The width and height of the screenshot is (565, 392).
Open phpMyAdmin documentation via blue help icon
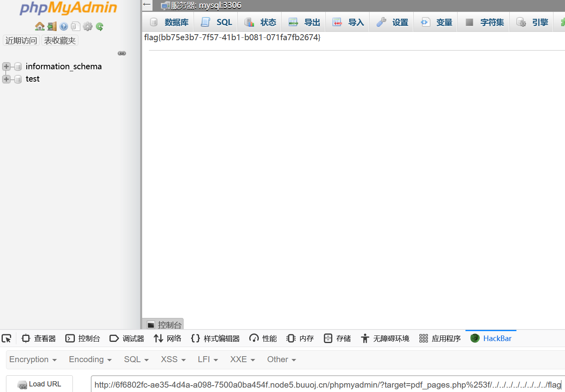(64, 26)
